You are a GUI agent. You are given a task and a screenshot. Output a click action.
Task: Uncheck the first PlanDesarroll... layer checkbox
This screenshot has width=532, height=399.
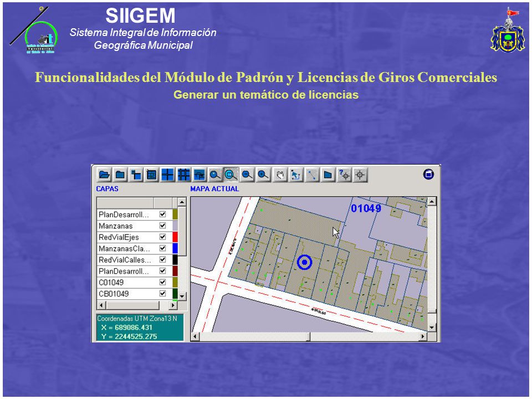pos(162,214)
